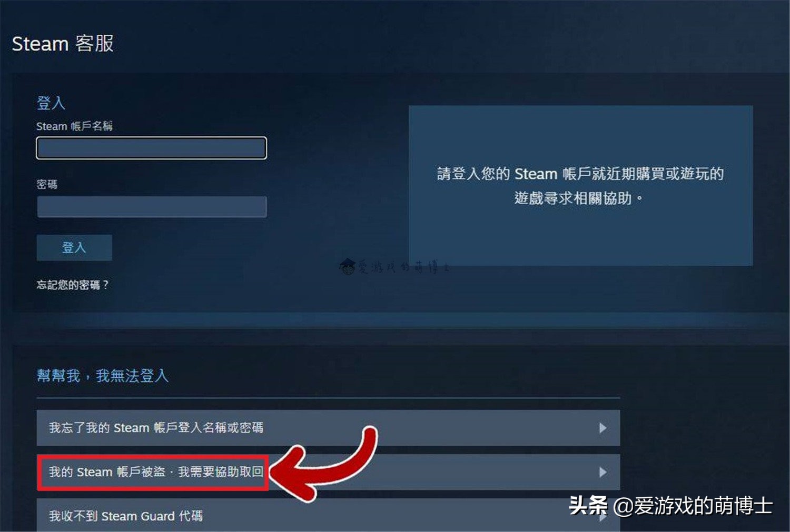
Task: Focus the 密碼 password field
Action: tap(152, 207)
